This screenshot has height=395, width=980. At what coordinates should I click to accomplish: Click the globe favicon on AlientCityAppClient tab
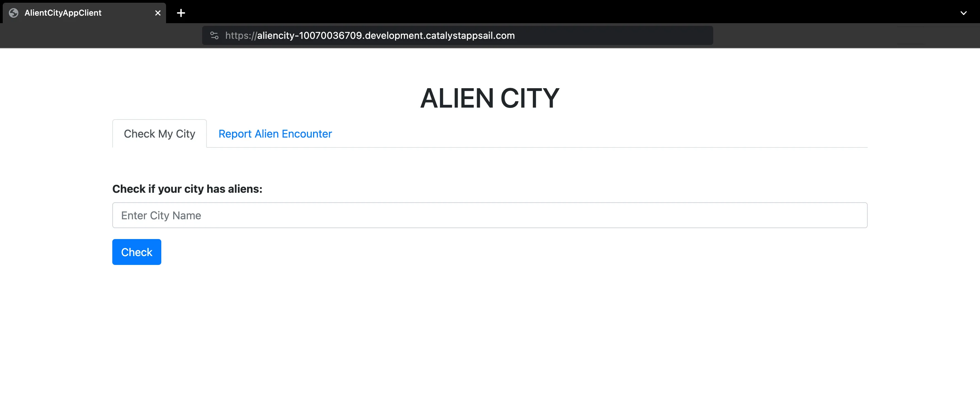pos(14,13)
